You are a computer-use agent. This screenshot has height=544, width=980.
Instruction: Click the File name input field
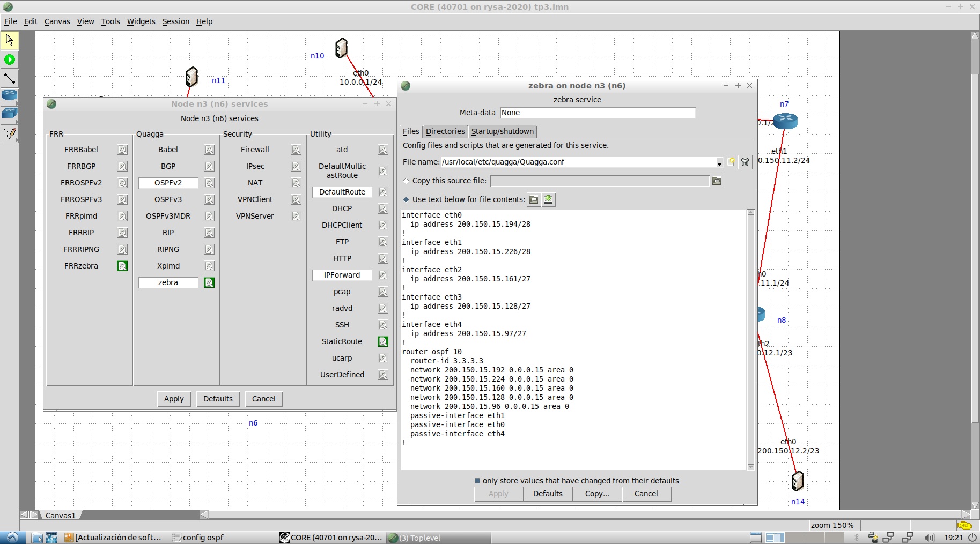578,162
